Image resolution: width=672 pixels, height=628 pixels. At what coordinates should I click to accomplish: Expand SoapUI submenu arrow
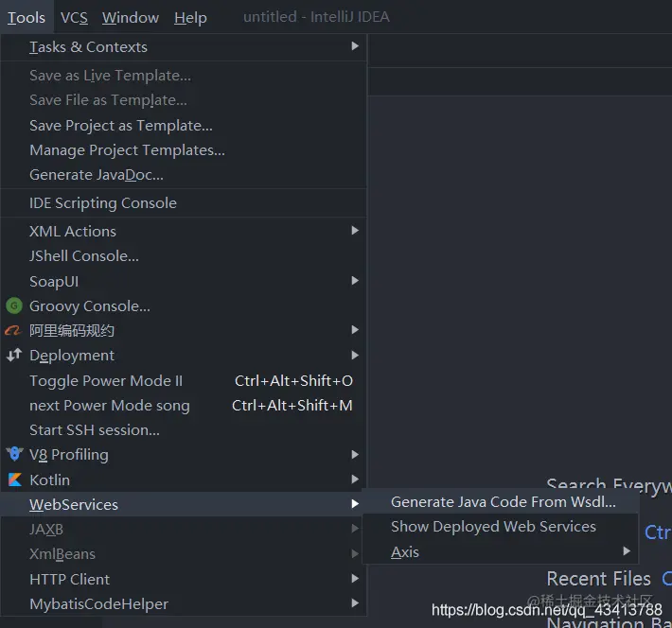click(355, 281)
